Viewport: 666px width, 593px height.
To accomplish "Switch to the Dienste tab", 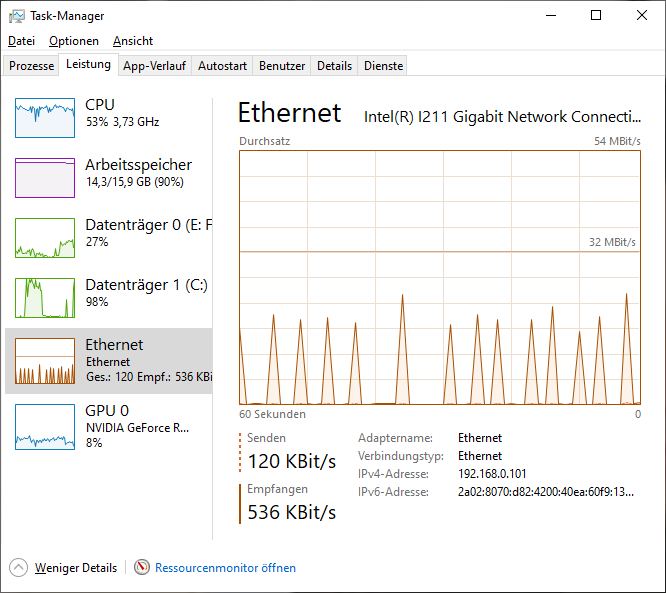I will [x=384, y=66].
